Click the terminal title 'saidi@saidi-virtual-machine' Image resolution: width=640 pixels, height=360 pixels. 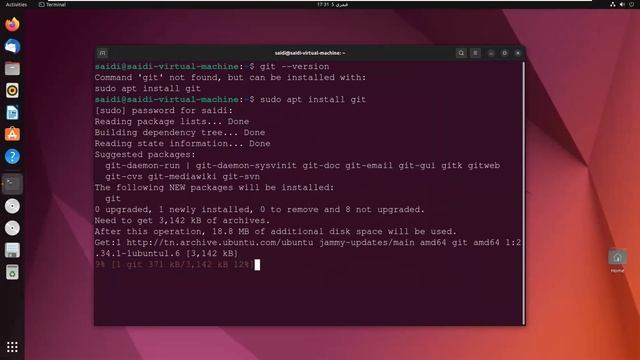pos(310,53)
